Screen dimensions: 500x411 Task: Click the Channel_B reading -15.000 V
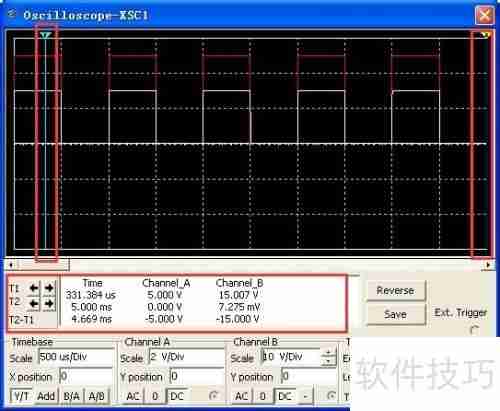(x=238, y=319)
